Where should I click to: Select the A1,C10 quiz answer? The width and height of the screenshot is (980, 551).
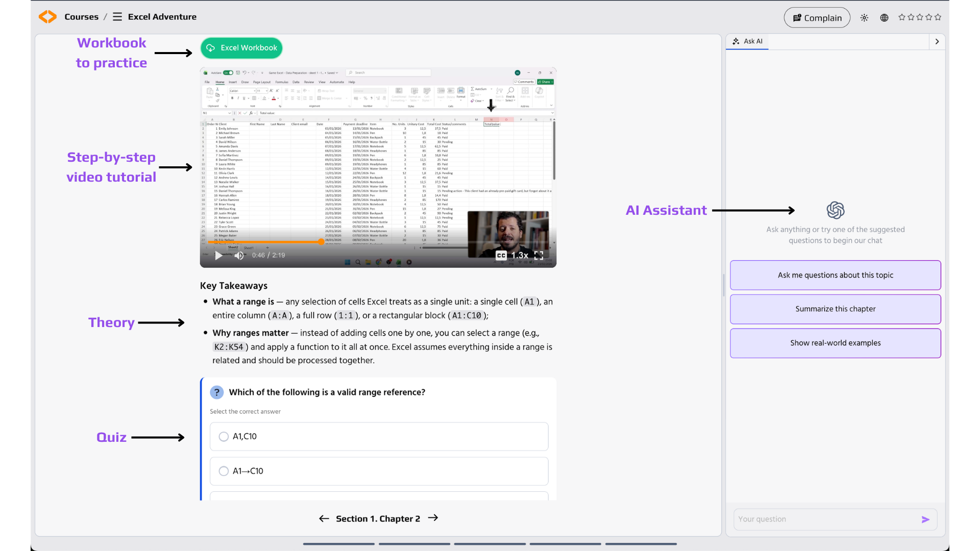[379, 437]
